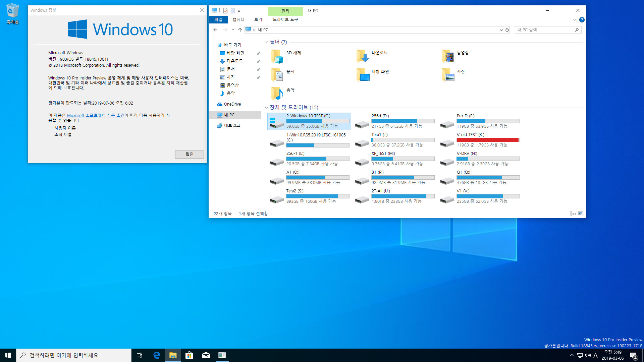Select 다운로드 in navigation pane

pyautogui.click(x=234, y=61)
